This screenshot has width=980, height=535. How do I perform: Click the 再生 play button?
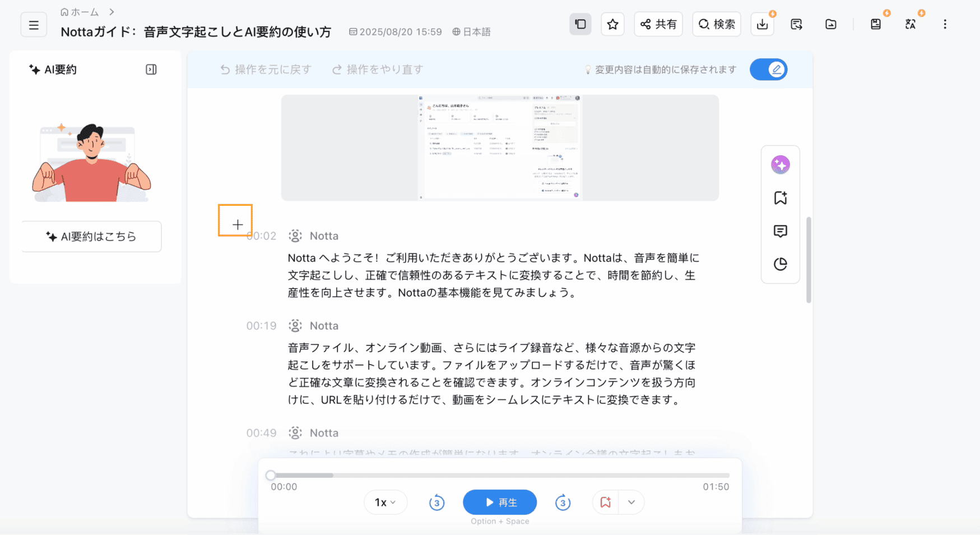click(x=500, y=502)
